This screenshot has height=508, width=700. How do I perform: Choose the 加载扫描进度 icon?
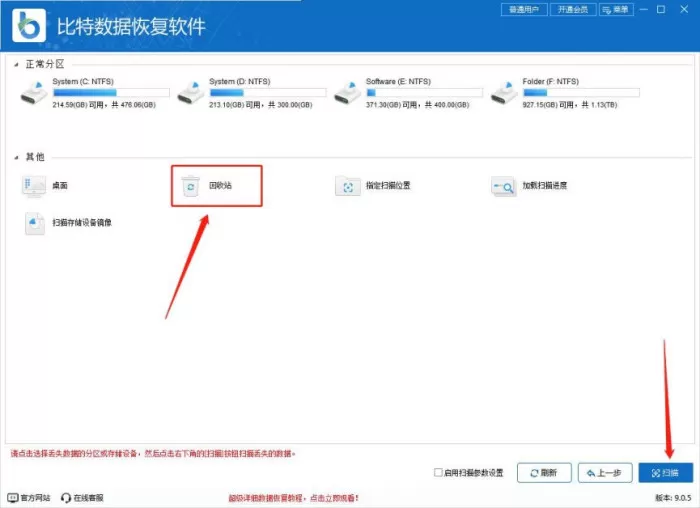[504, 186]
